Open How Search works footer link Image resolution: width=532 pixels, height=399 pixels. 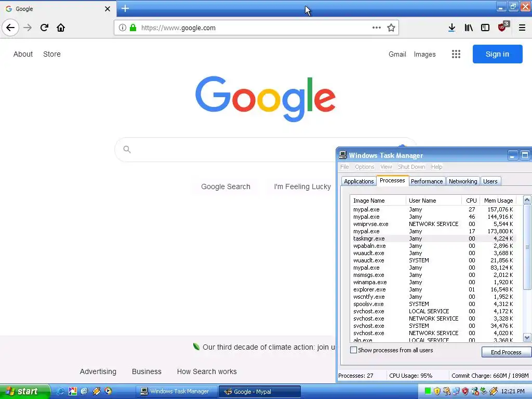pos(207,371)
